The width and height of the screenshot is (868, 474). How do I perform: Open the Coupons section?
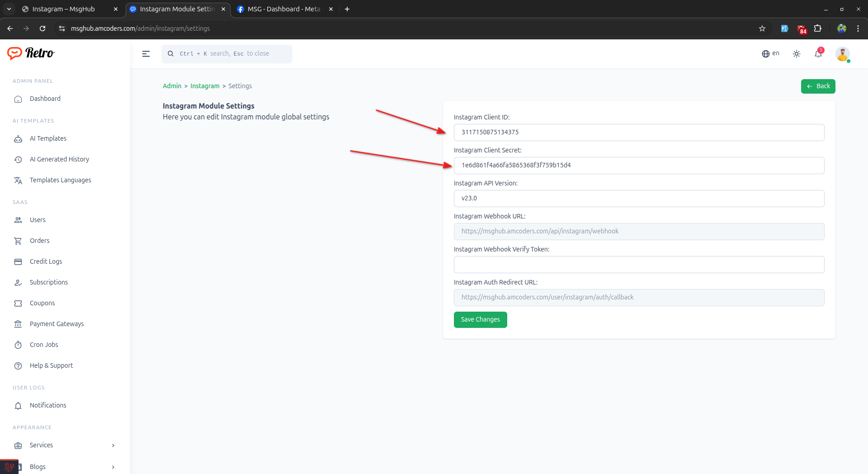(42, 303)
